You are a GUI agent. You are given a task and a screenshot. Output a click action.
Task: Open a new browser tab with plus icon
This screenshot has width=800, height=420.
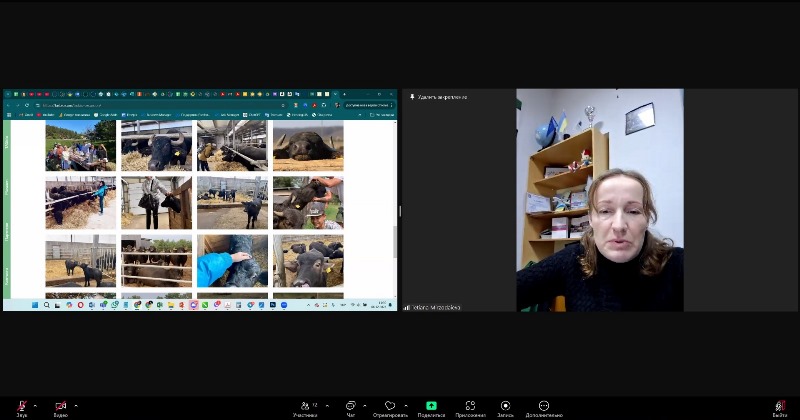click(x=344, y=94)
